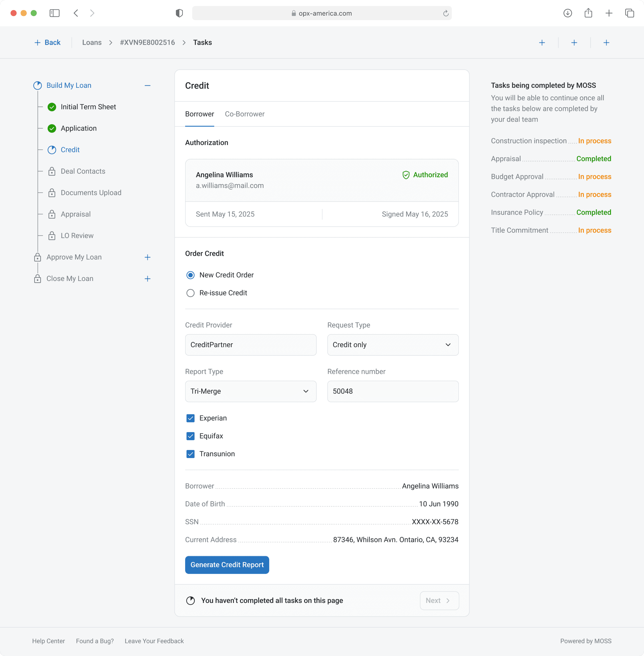Click the Share icon in browser toolbar

tap(588, 13)
